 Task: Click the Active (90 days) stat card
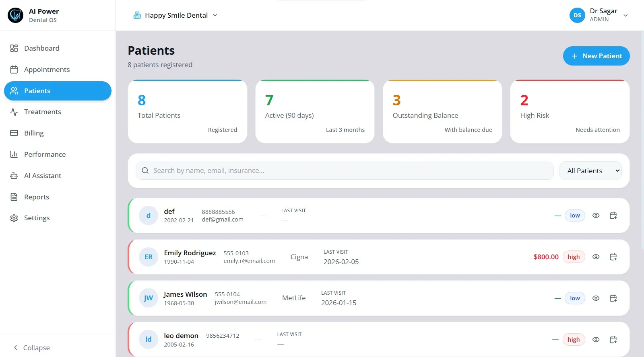(315, 111)
